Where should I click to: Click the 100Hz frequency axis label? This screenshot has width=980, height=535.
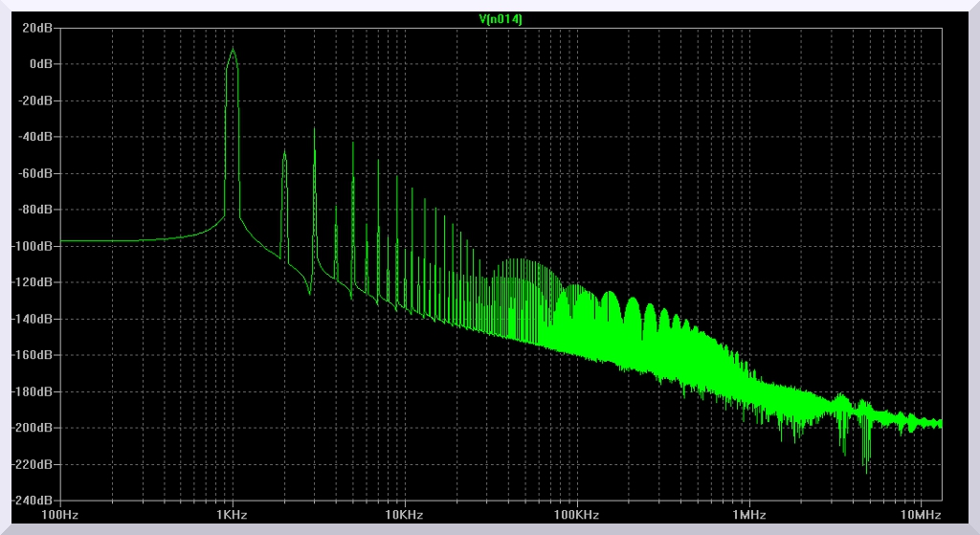[59, 515]
